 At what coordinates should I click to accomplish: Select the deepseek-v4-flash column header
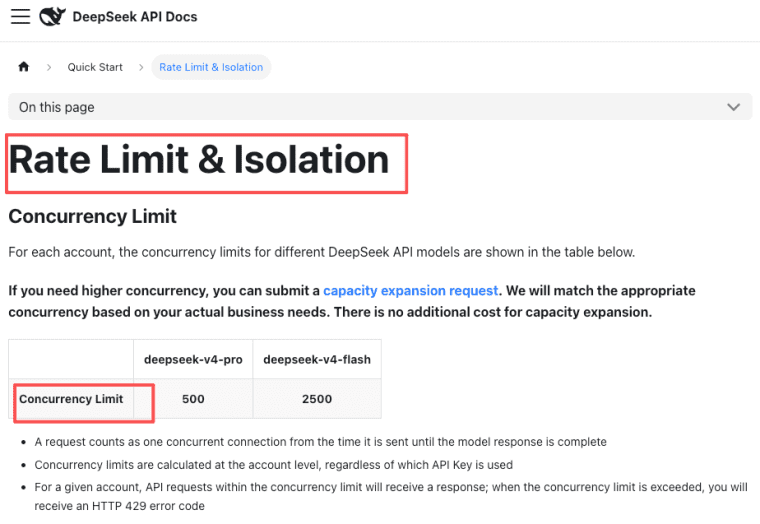[317, 360]
